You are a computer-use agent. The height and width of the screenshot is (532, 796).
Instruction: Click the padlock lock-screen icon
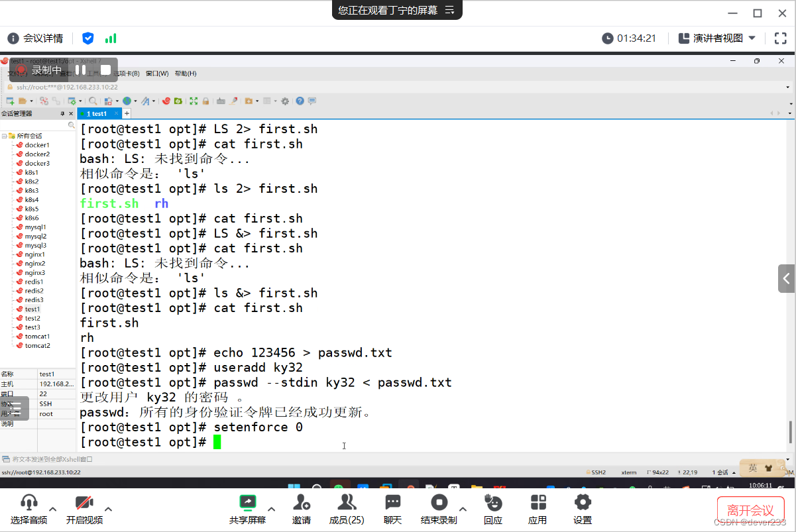click(205, 101)
